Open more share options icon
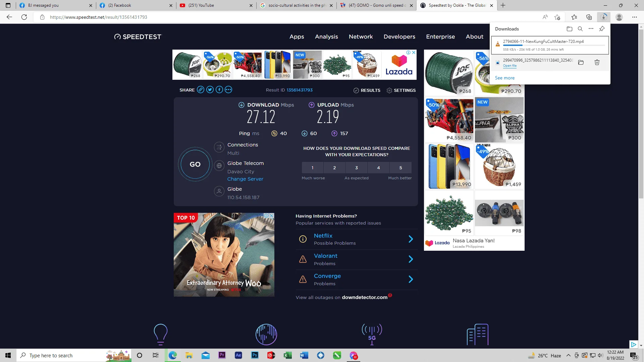644x362 pixels. (228, 89)
